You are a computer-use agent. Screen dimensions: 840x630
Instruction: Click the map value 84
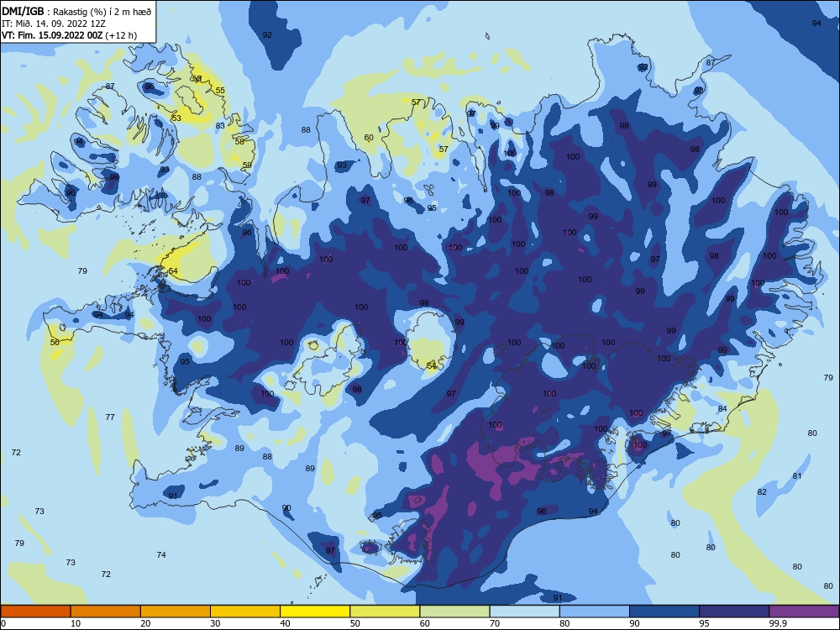coord(722,409)
